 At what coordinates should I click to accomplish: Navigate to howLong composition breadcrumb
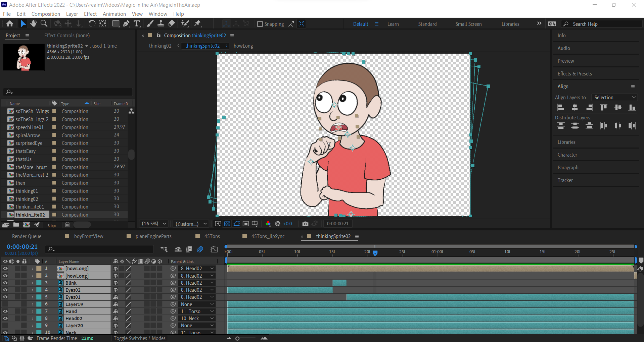click(243, 46)
